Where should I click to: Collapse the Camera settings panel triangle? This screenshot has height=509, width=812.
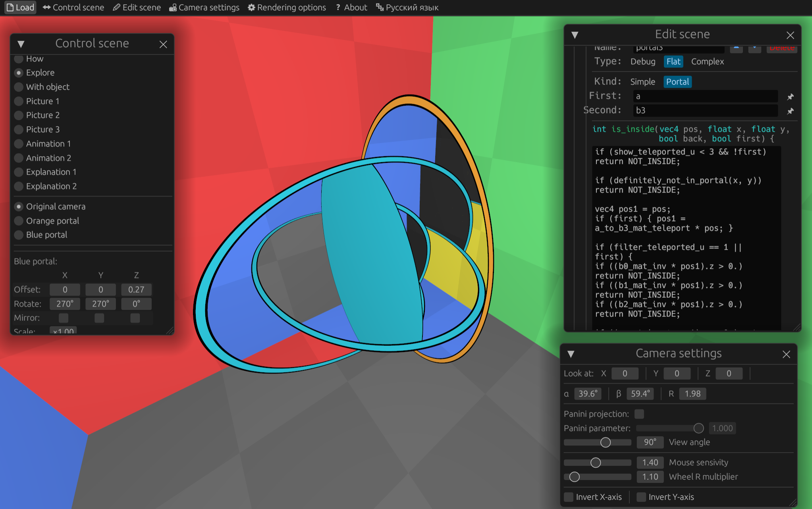[571, 353]
